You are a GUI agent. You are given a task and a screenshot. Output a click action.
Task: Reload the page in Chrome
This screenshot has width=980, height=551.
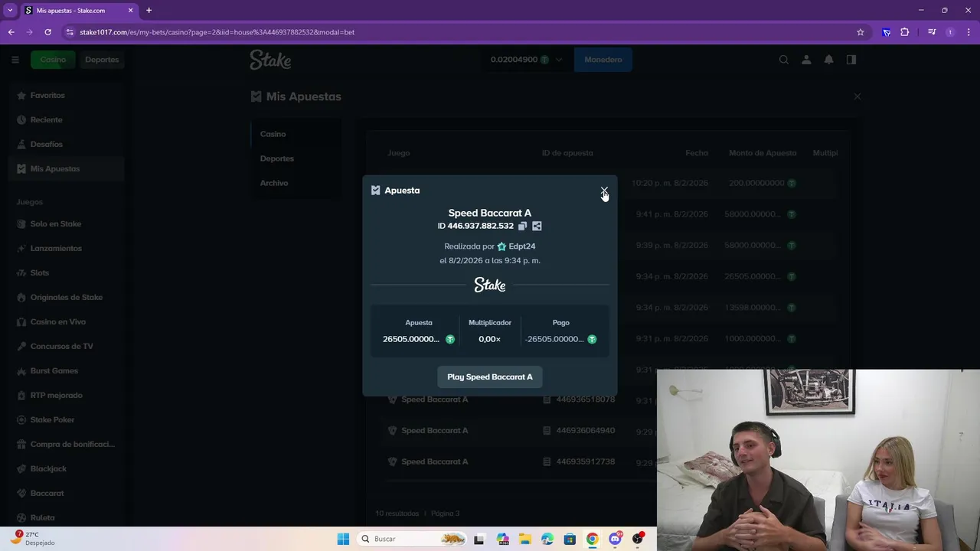47,32
